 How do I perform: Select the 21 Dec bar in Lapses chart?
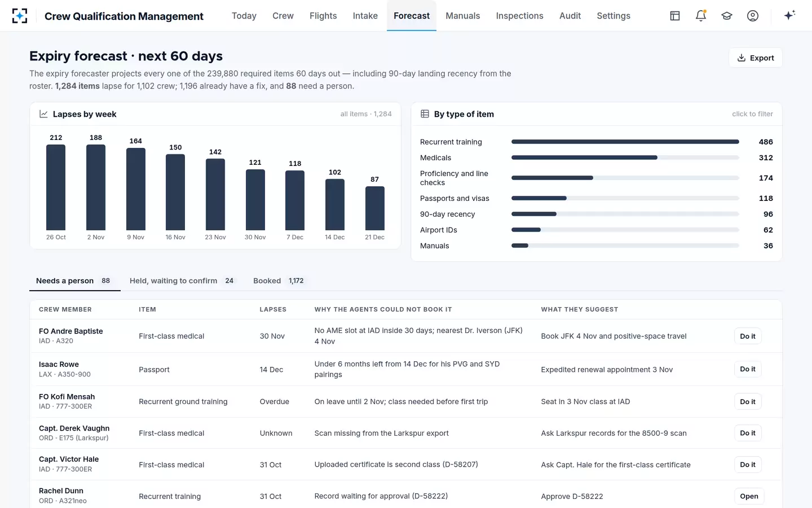pos(375,208)
